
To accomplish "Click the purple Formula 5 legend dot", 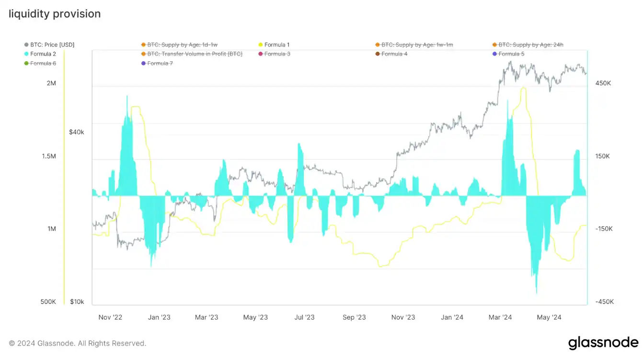I will (x=494, y=54).
